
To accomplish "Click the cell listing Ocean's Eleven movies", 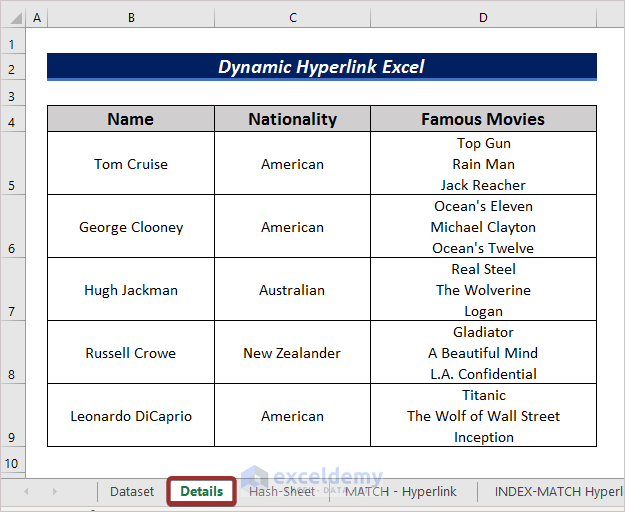I will (x=483, y=226).
